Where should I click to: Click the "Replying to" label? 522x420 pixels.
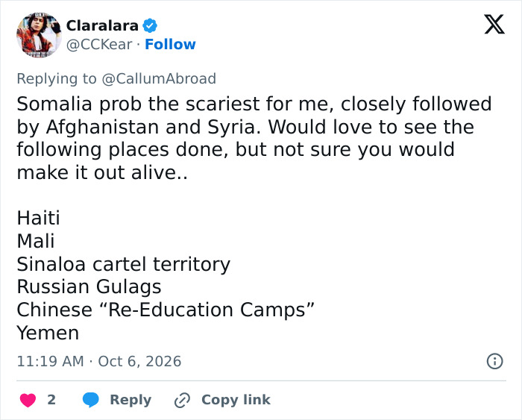click(57, 78)
